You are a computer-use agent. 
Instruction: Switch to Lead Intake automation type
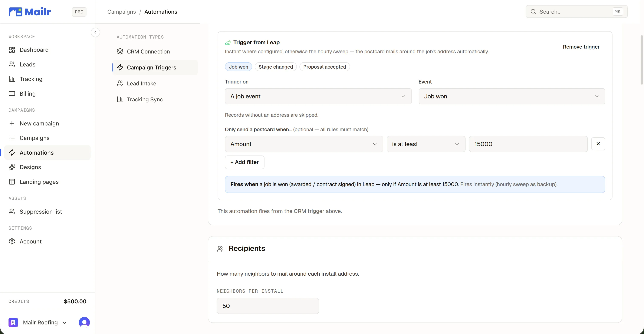pyautogui.click(x=155, y=83)
